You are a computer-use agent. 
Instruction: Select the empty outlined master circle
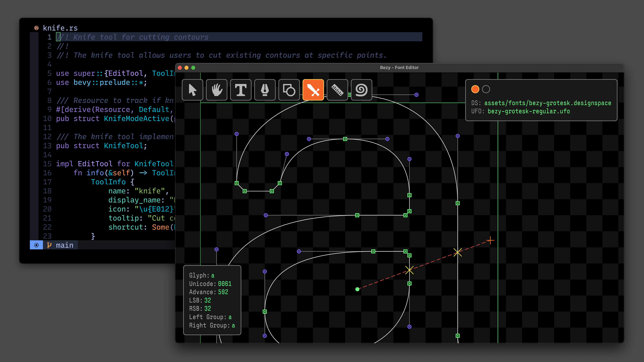coord(486,89)
